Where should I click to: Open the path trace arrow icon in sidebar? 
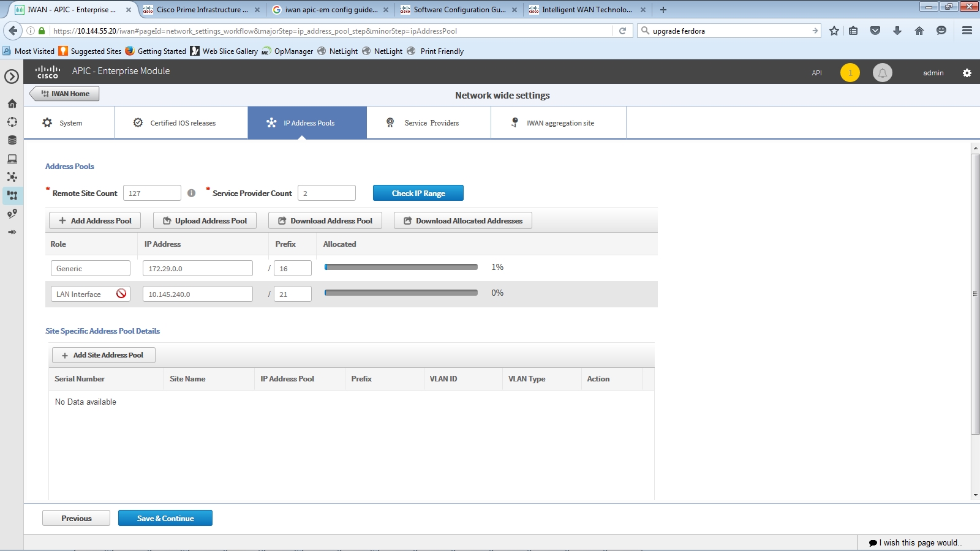(12, 232)
